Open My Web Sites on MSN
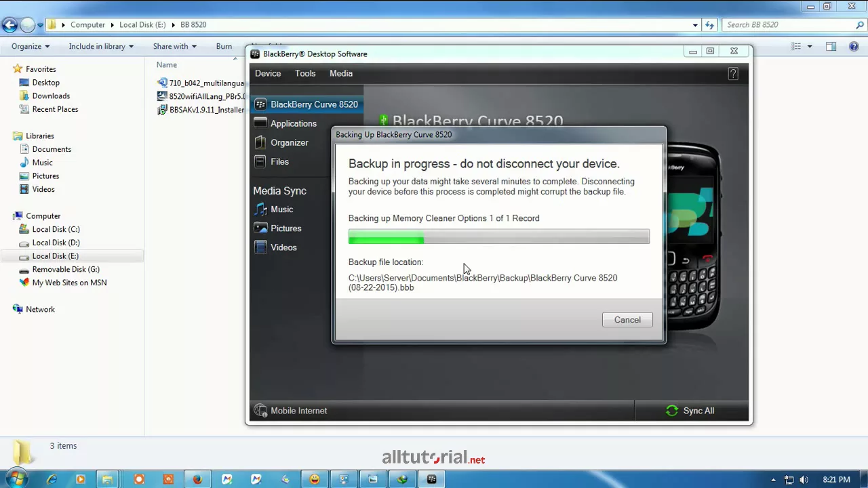This screenshot has width=868, height=488. tap(69, 283)
